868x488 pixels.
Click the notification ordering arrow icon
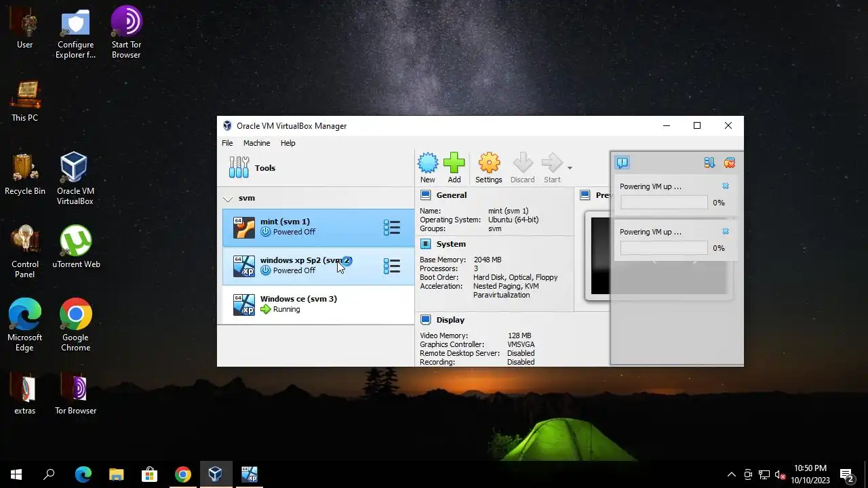point(709,163)
